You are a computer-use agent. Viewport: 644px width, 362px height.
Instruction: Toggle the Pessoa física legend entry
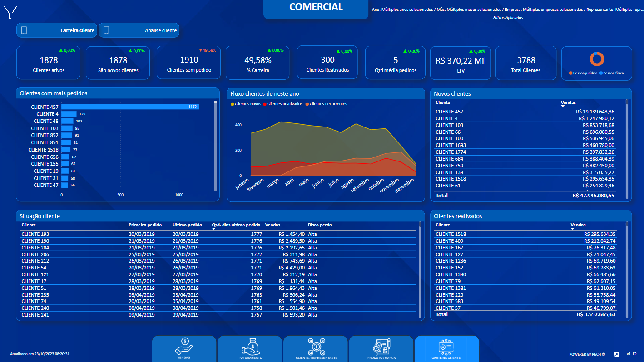point(611,73)
